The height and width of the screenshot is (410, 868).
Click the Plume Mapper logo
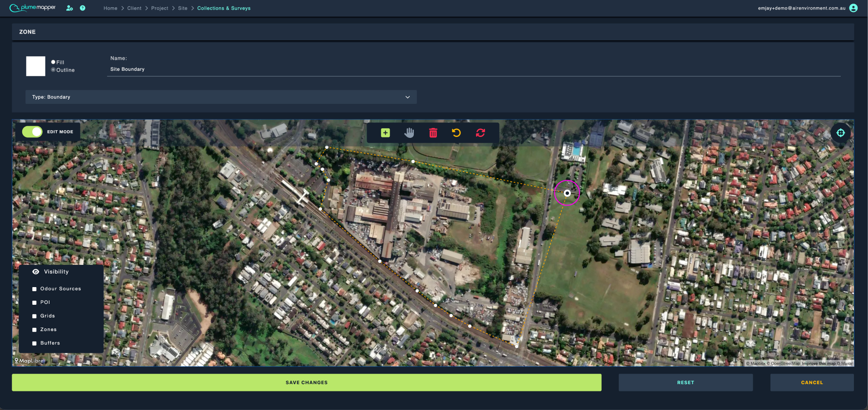pyautogui.click(x=33, y=8)
